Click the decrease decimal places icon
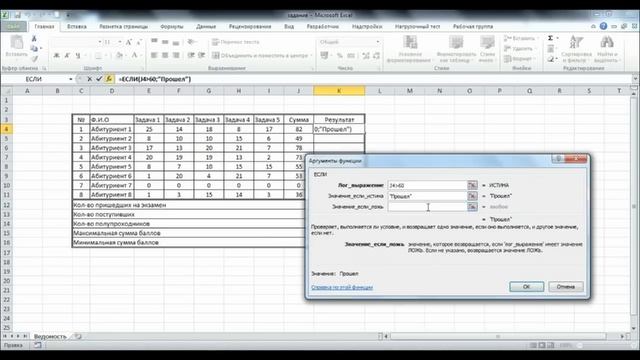 click(x=376, y=56)
